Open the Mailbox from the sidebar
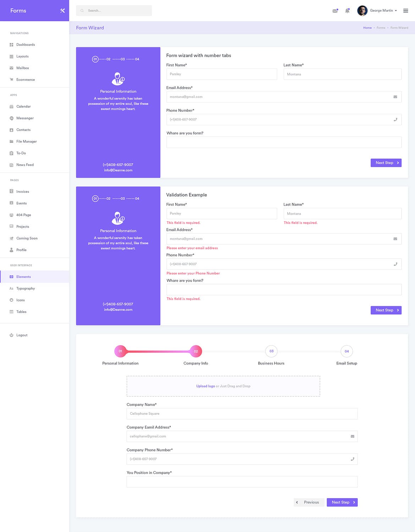This screenshot has width=415, height=532. point(22,68)
